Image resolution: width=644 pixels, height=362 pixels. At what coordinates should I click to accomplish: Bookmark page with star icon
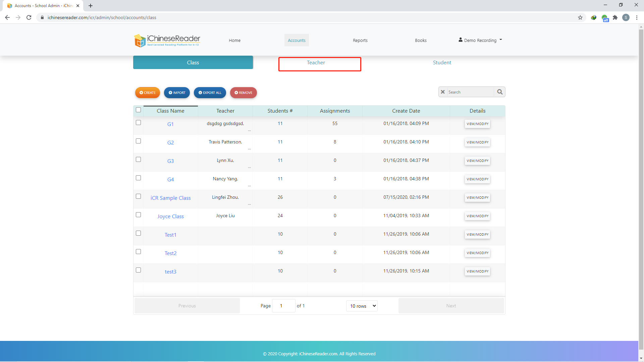click(580, 17)
